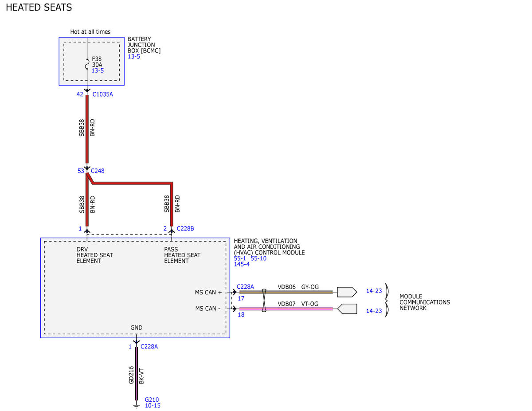This screenshot has width=532, height=411.
Task: Click the MS CAN + label
Action: coord(208,292)
